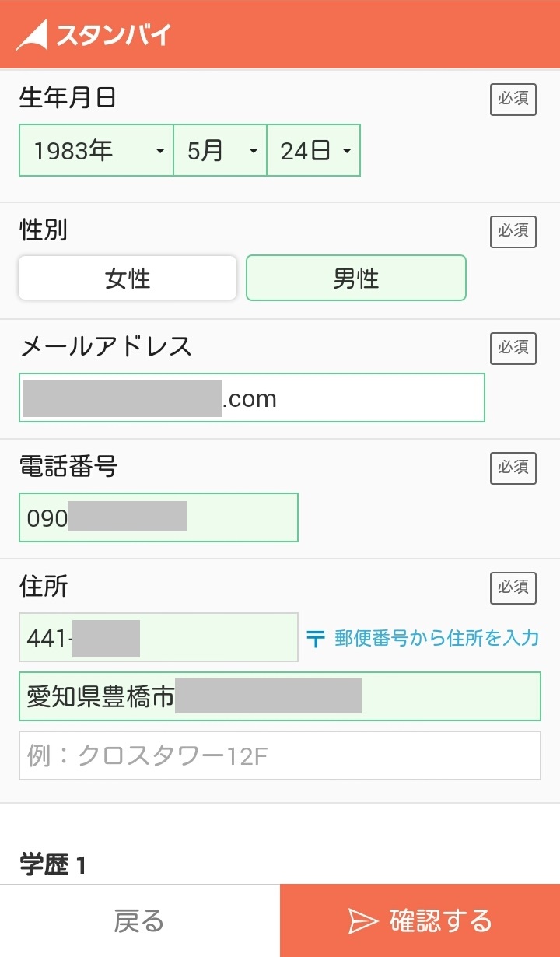Select 女性 gender option
Viewport: 560px width, 957px height.
click(x=128, y=278)
